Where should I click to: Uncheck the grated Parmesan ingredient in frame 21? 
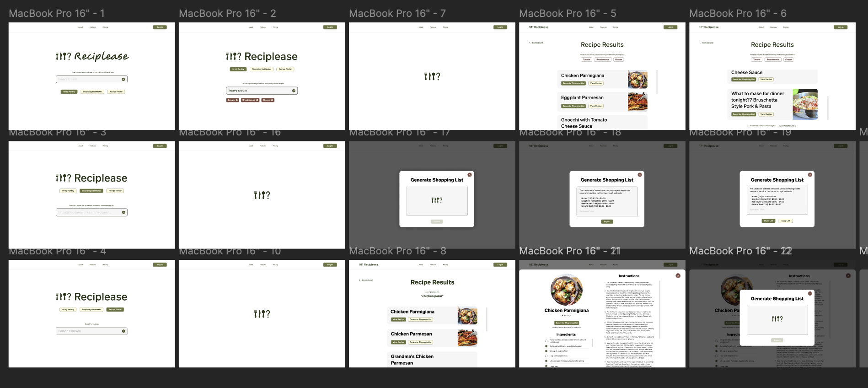(546, 361)
